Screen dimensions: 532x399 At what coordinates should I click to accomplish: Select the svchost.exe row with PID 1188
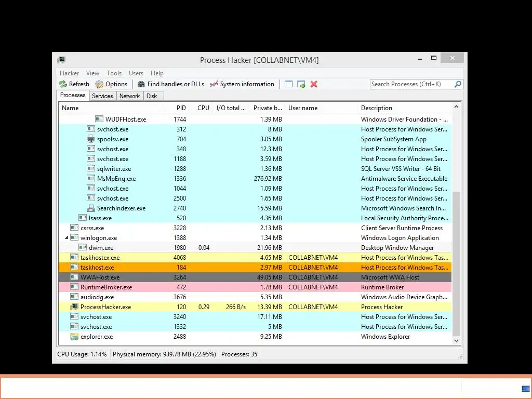pos(255,159)
